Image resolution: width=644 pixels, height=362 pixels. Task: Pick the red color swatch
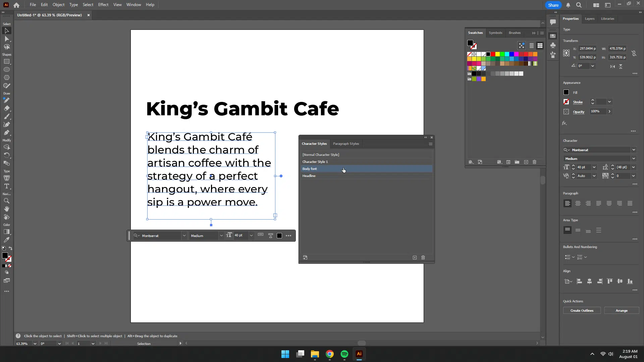point(493,54)
